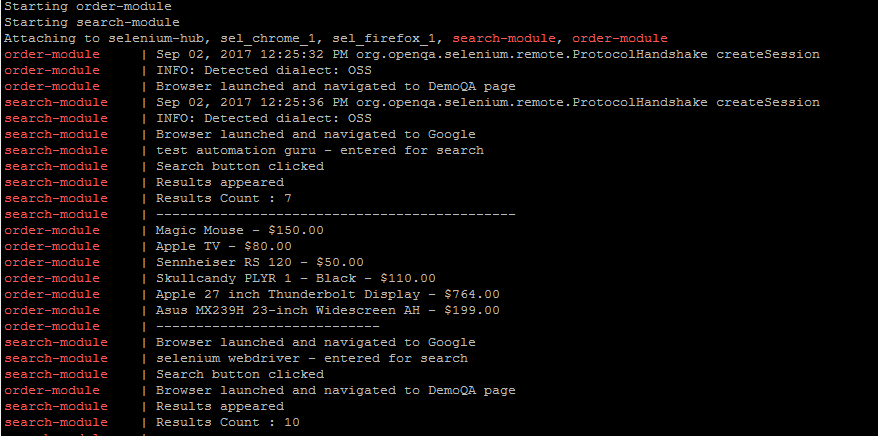Click the 'Magic Mouse - $150.00' line
878x436 pixels.
(x=240, y=231)
